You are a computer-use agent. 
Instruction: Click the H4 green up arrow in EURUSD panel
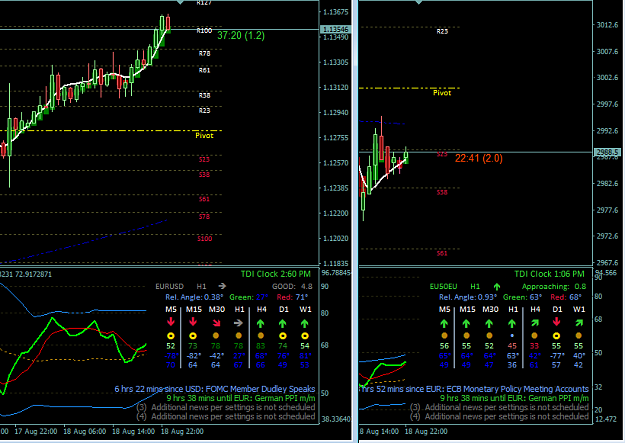click(x=261, y=323)
